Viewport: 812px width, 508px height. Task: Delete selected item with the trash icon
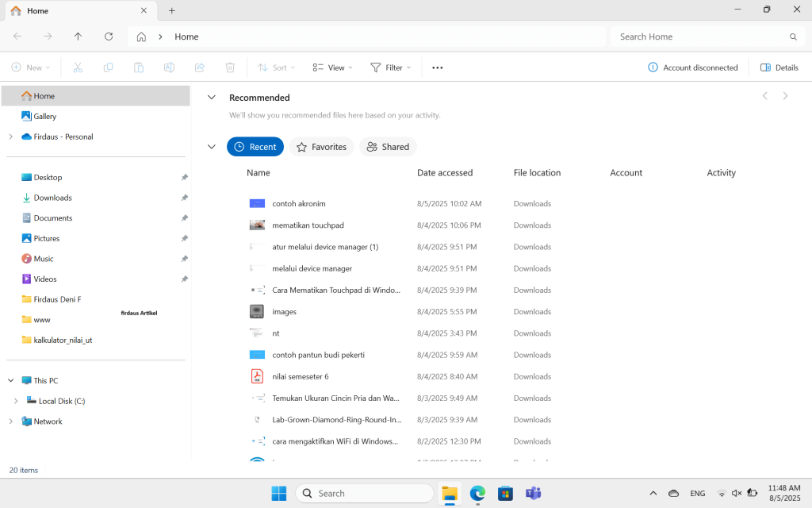pyautogui.click(x=230, y=67)
